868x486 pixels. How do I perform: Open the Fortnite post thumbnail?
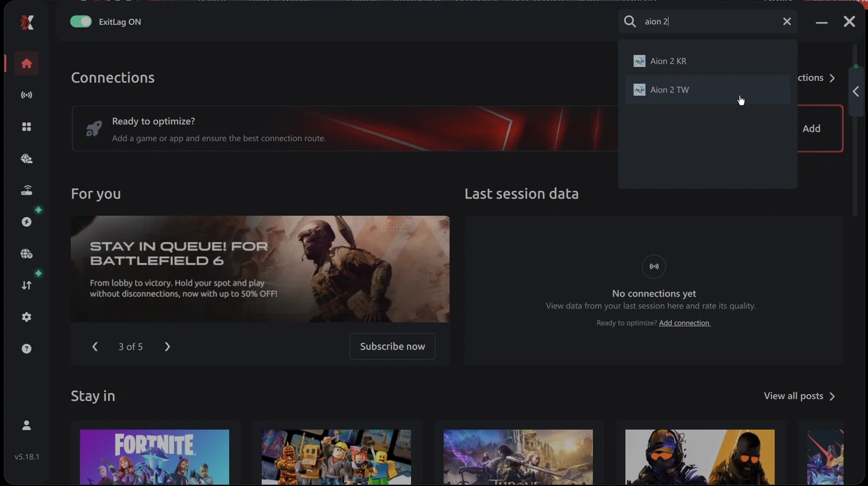(155, 457)
